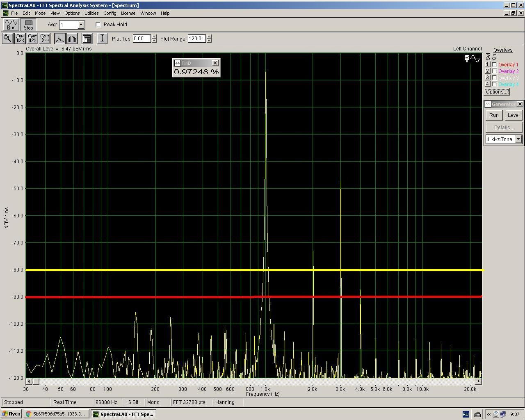The width and height of the screenshot is (525, 420).
Task: Enable the Peak Hold checkbox
Action: coord(98,25)
